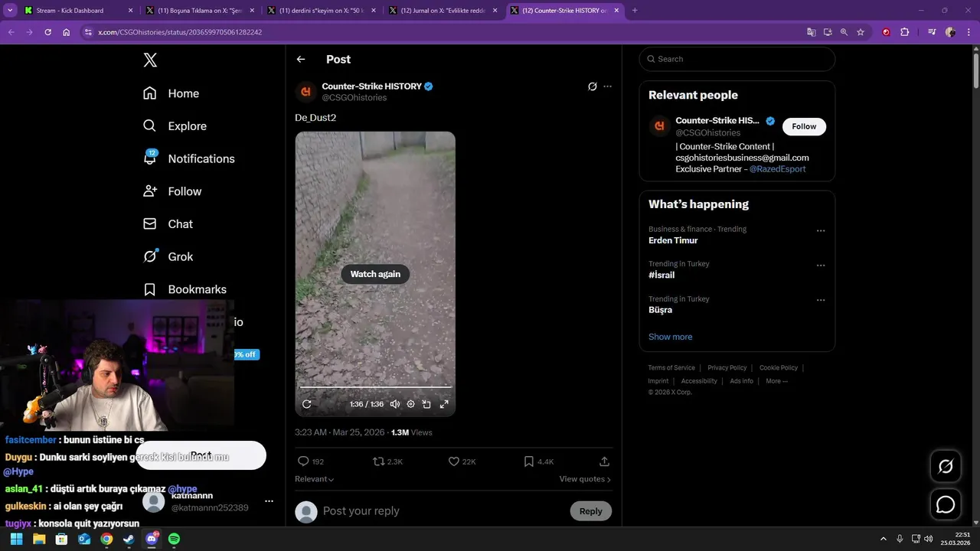Click the Chrome home button
The width and height of the screenshot is (980, 551).
coord(67,32)
